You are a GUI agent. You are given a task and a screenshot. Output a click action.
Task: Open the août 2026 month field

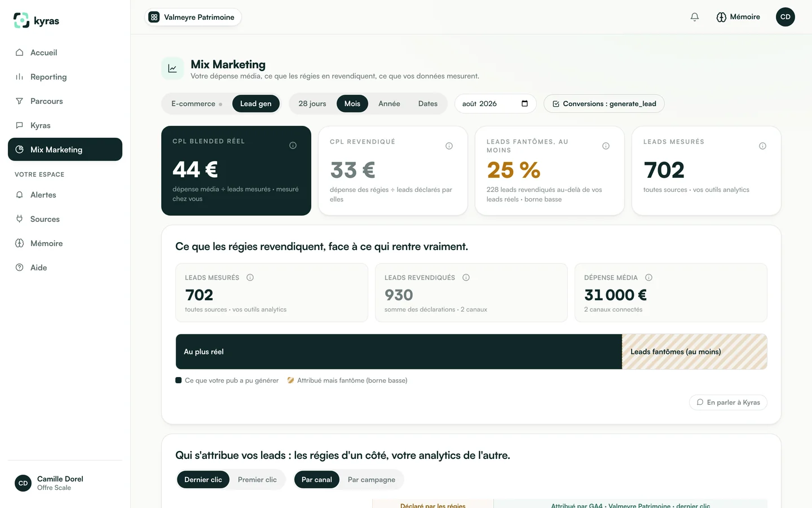click(x=495, y=104)
